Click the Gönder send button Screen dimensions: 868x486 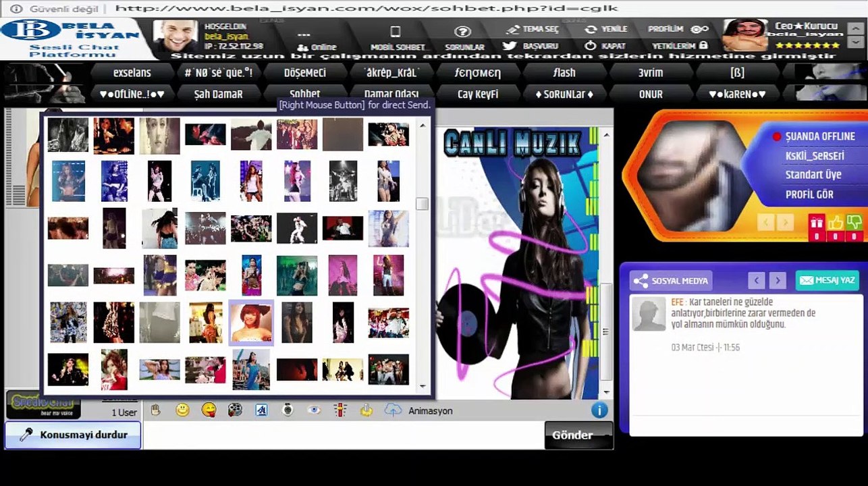coord(578,435)
